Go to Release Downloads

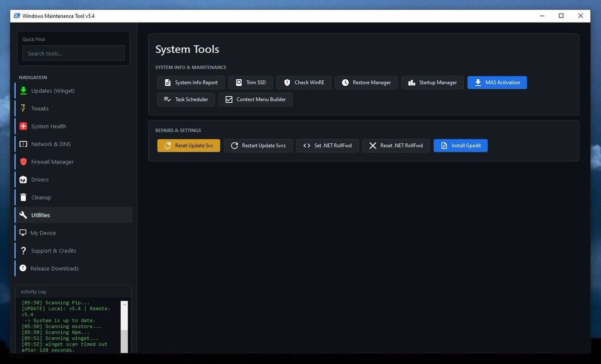click(x=74, y=268)
